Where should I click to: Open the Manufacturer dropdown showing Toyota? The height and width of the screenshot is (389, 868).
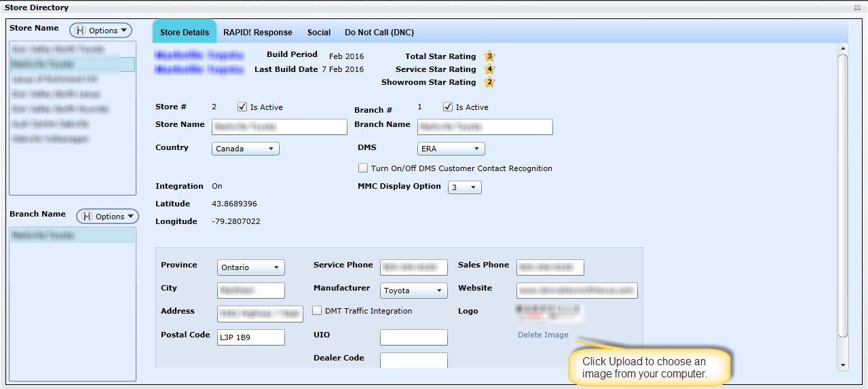pos(413,291)
